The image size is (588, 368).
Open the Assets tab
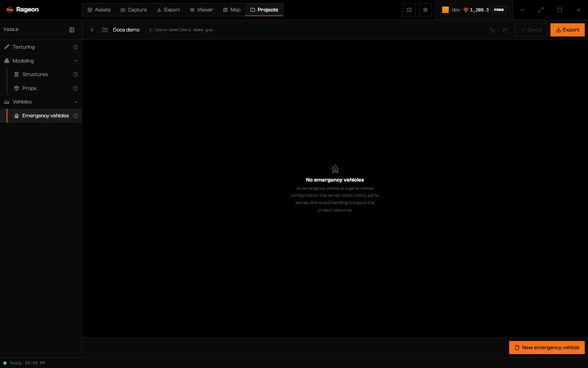click(x=99, y=10)
